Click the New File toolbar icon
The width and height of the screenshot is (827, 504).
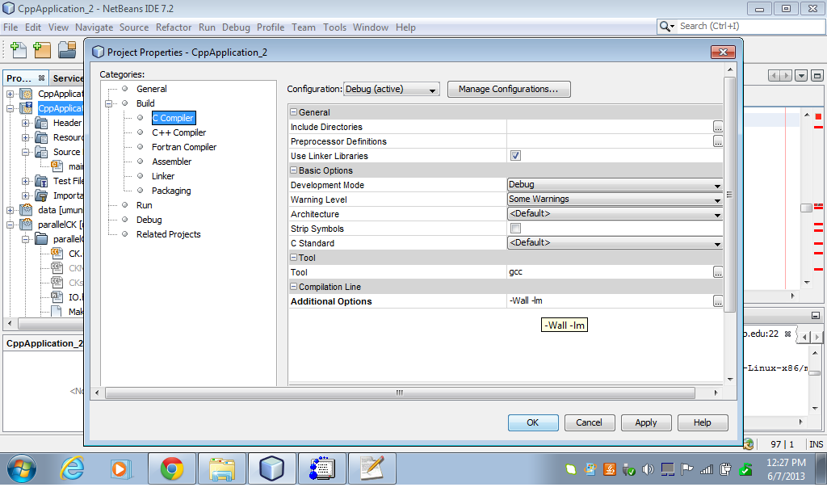pyautogui.click(x=18, y=50)
